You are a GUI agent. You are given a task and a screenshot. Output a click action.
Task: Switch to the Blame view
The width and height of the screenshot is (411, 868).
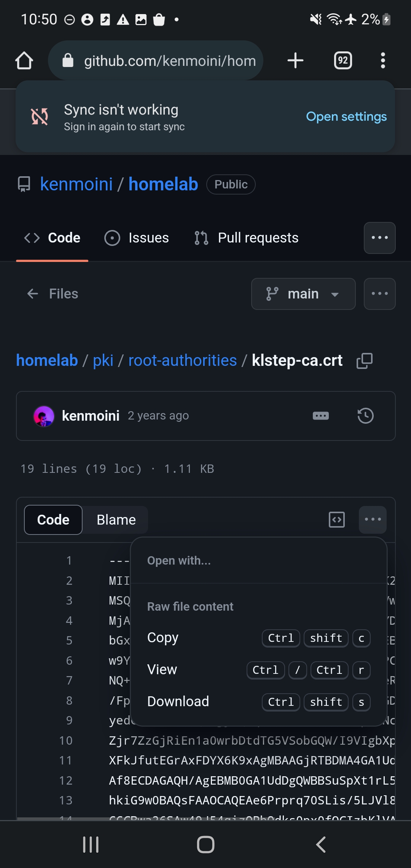coord(116,520)
